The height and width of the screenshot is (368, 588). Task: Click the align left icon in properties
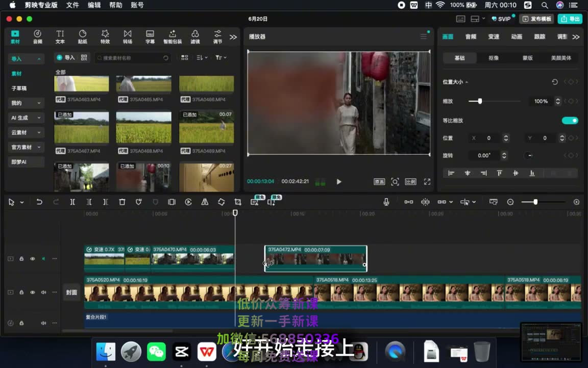[x=451, y=173]
